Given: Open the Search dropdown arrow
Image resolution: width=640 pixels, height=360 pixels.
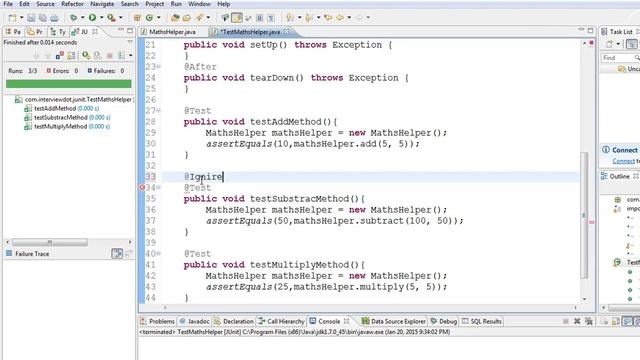Looking at the screenshot, I should point(208,18).
